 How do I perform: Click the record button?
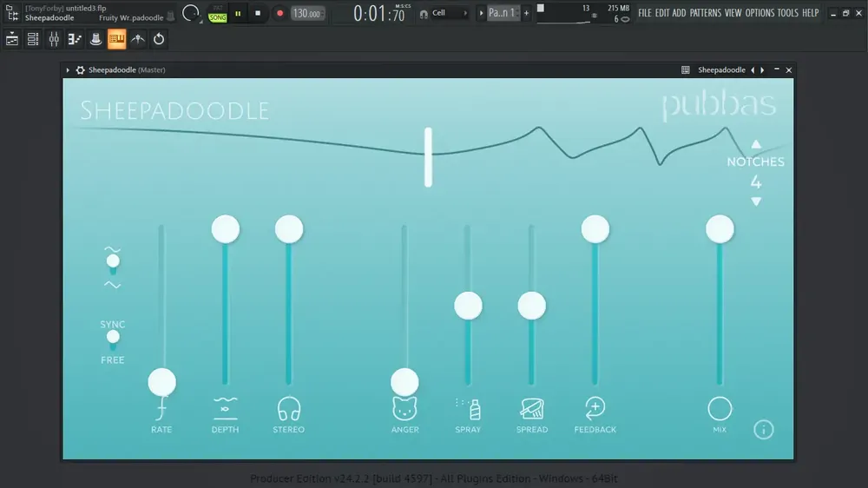pos(279,13)
